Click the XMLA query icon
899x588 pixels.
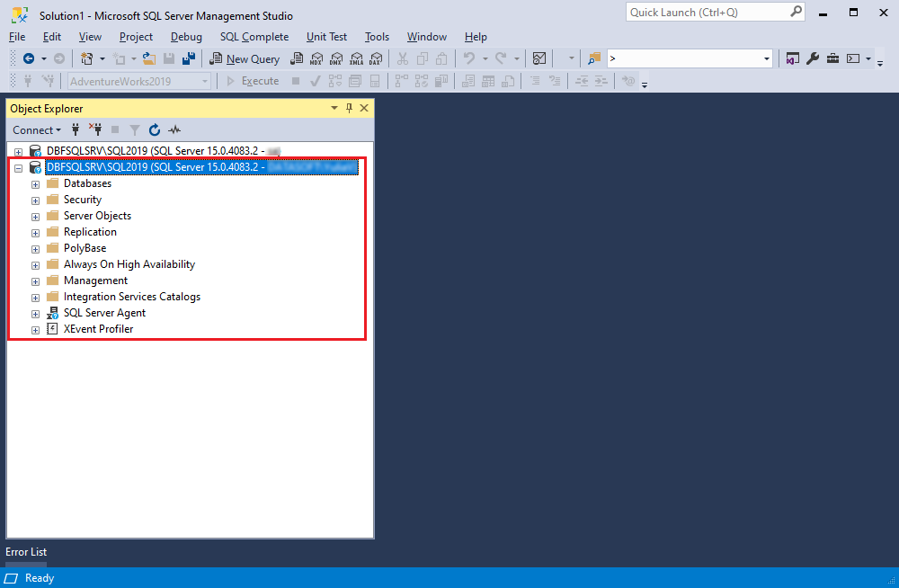tap(357, 58)
